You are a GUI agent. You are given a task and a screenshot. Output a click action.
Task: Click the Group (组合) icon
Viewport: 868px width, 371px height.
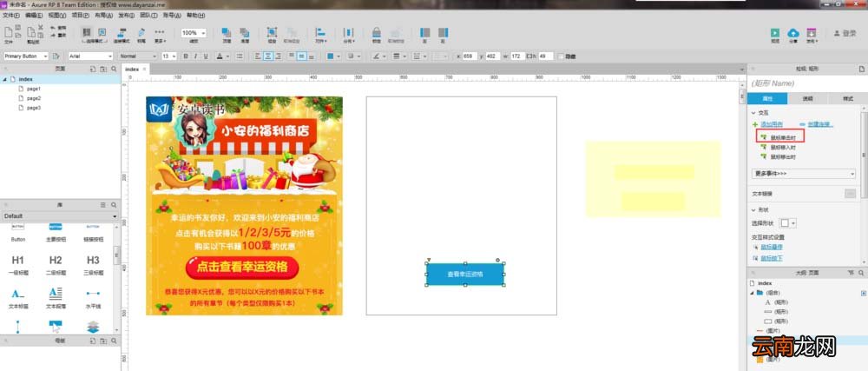[x=272, y=33]
